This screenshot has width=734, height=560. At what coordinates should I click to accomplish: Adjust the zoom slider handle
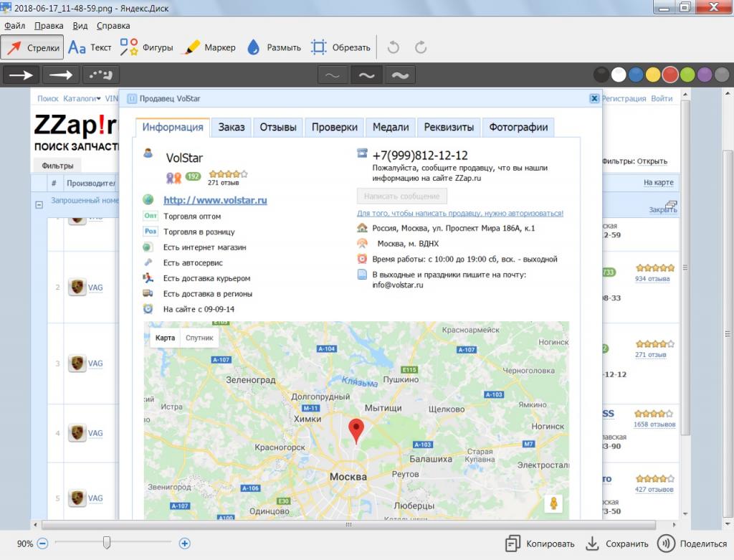pos(107,543)
